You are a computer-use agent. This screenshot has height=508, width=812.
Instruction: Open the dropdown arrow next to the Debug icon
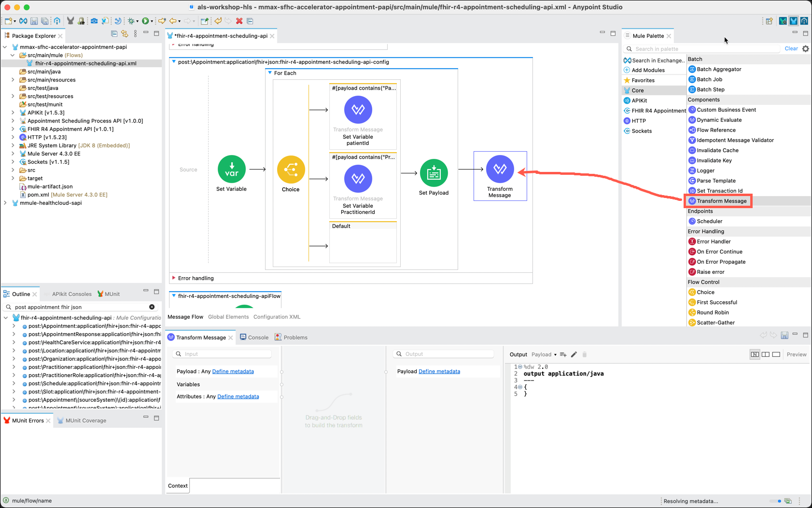(x=137, y=21)
